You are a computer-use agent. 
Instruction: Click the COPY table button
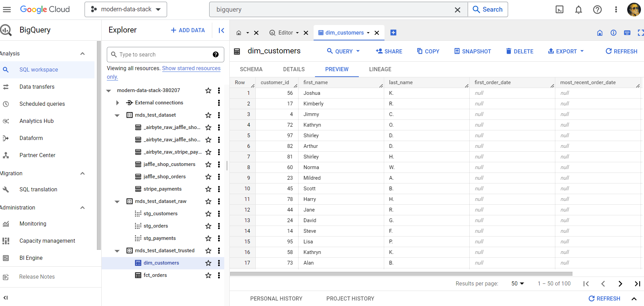point(428,51)
